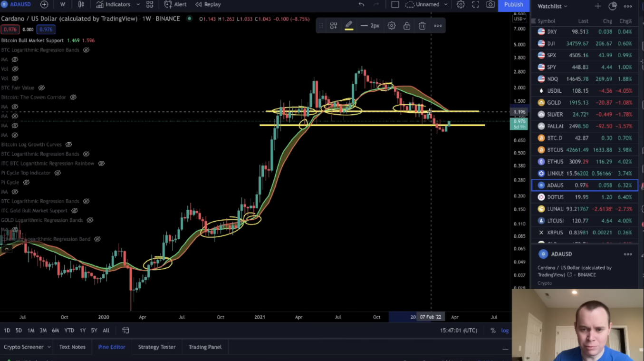Undo the last chart action
Viewport: 644px width, 361px height.
[361, 4]
